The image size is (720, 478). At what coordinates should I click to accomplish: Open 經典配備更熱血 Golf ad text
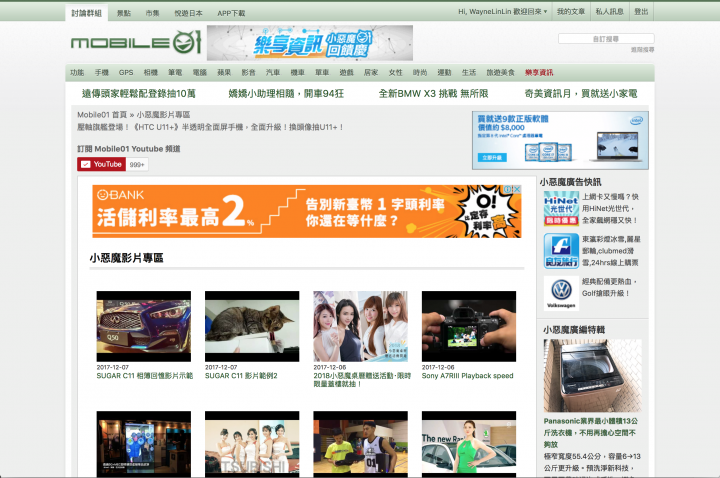click(x=609, y=287)
